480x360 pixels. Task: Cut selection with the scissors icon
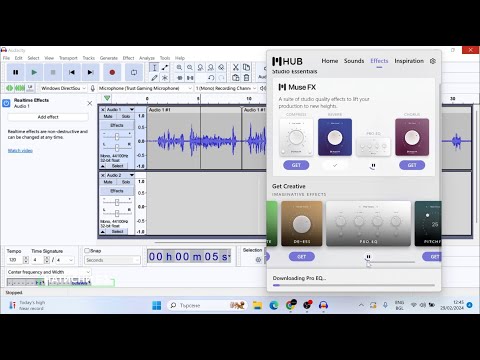[236, 67]
